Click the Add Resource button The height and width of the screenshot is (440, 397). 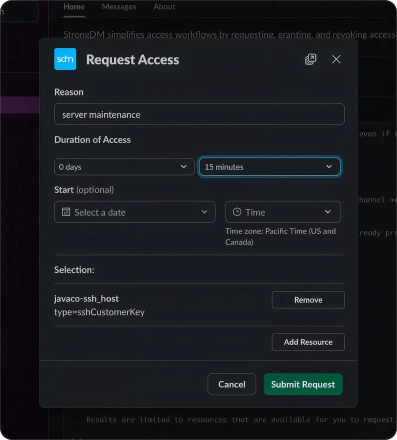[308, 342]
